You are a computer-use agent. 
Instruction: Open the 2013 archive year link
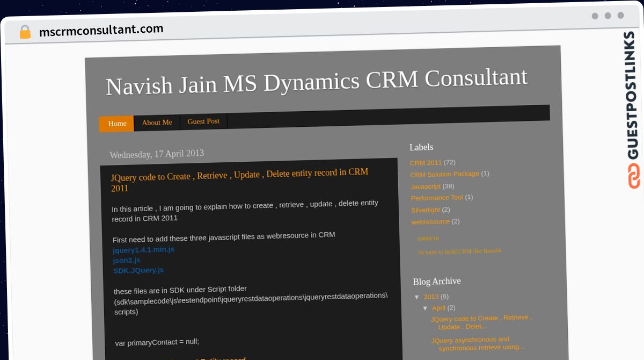pyautogui.click(x=431, y=297)
